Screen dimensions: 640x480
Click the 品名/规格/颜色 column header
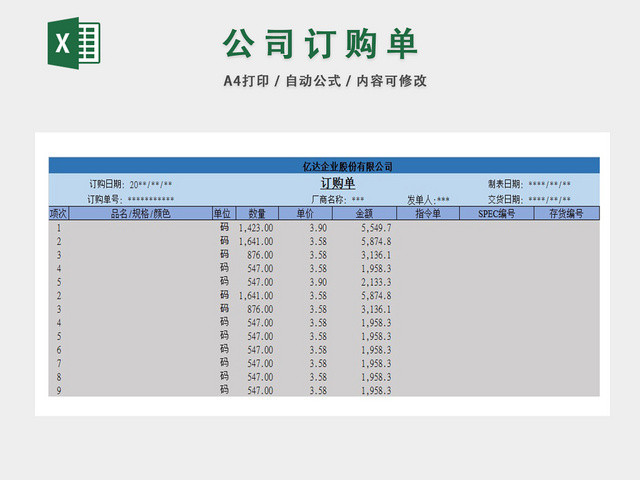[140, 213]
